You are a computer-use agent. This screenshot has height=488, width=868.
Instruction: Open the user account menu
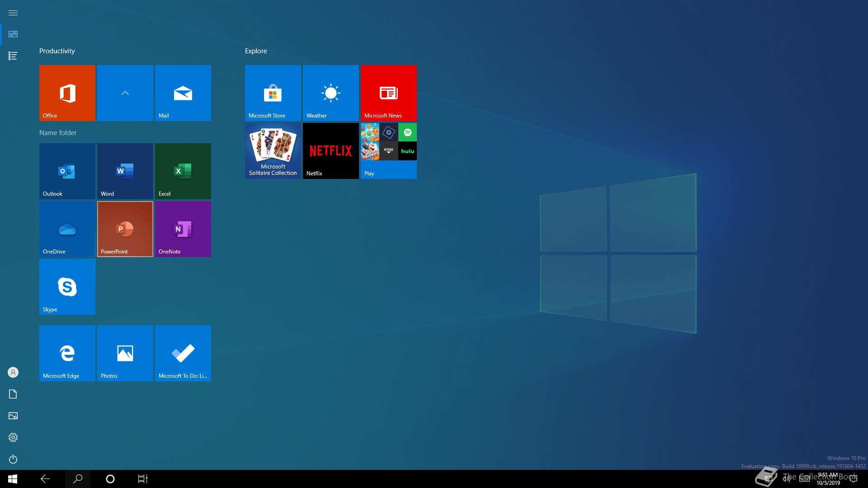coord(13,372)
